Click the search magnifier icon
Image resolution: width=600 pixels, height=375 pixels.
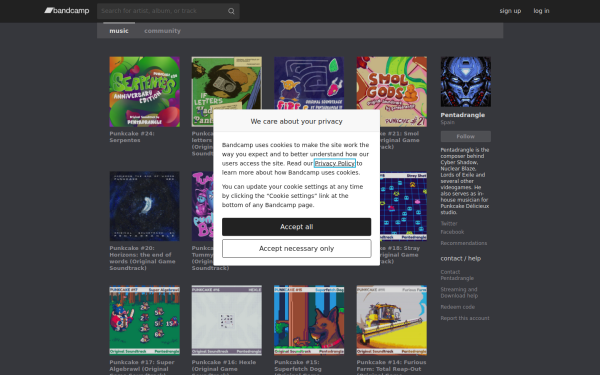(231, 11)
